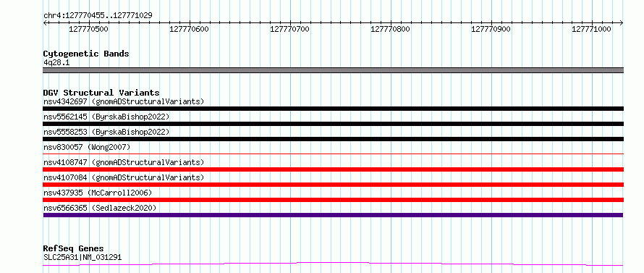Click ruler position 127770500

89,29
